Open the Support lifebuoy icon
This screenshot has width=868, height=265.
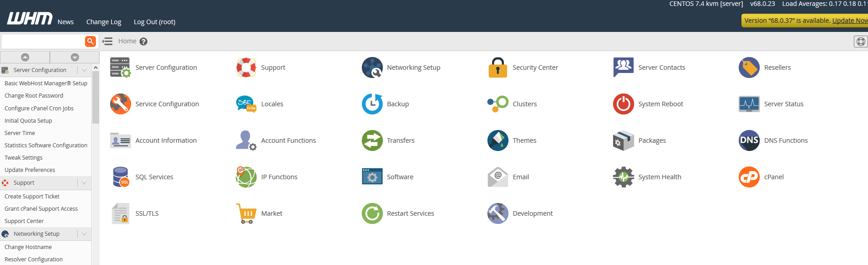coord(246,68)
